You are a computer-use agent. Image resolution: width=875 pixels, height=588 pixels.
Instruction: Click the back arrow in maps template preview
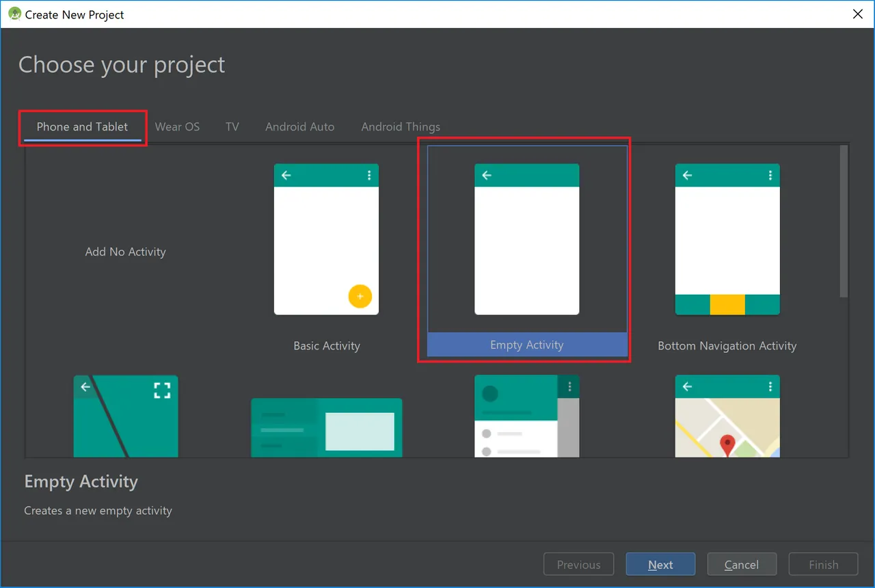tap(688, 386)
